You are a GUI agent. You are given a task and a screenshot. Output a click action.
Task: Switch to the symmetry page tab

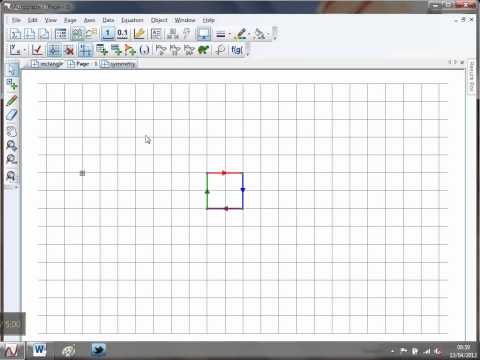(x=119, y=64)
